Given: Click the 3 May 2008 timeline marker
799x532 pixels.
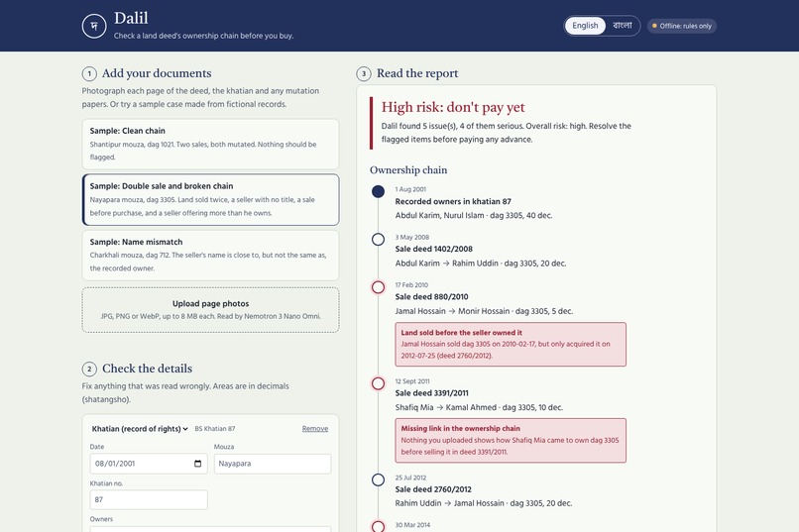Looking at the screenshot, I should (378, 240).
